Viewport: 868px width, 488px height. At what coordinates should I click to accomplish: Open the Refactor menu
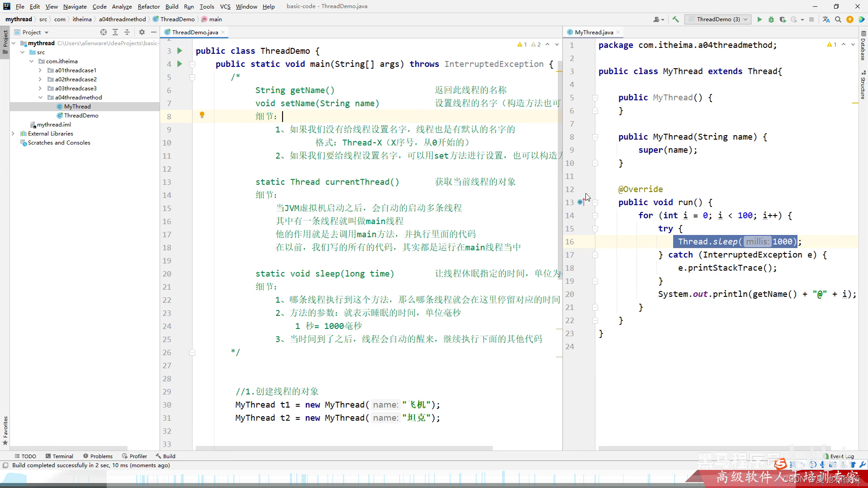[x=149, y=6]
